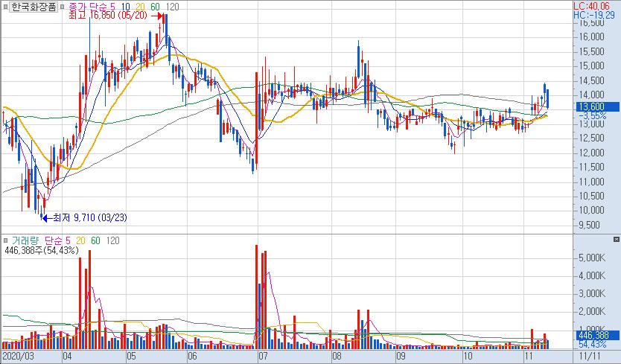Click the 15,000 price axis label
Image resolution: width=621 pixels, height=364 pixels.
pyautogui.click(x=592, y=66)
